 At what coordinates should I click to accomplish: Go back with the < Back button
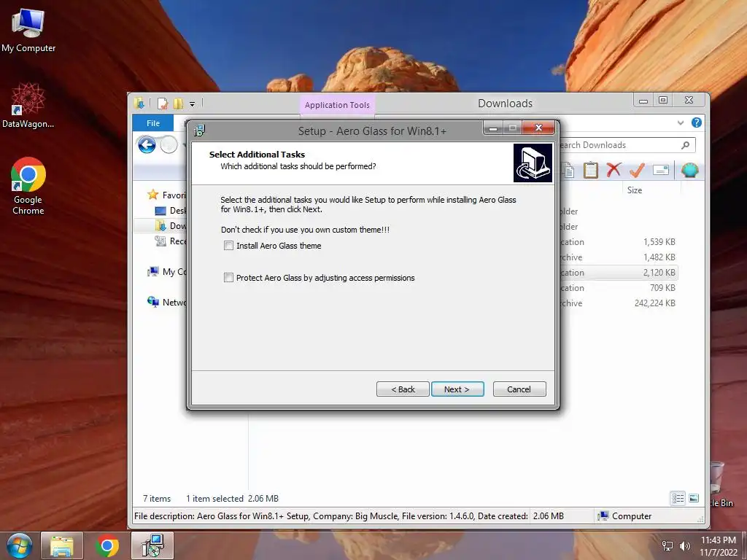coord(403,389)
